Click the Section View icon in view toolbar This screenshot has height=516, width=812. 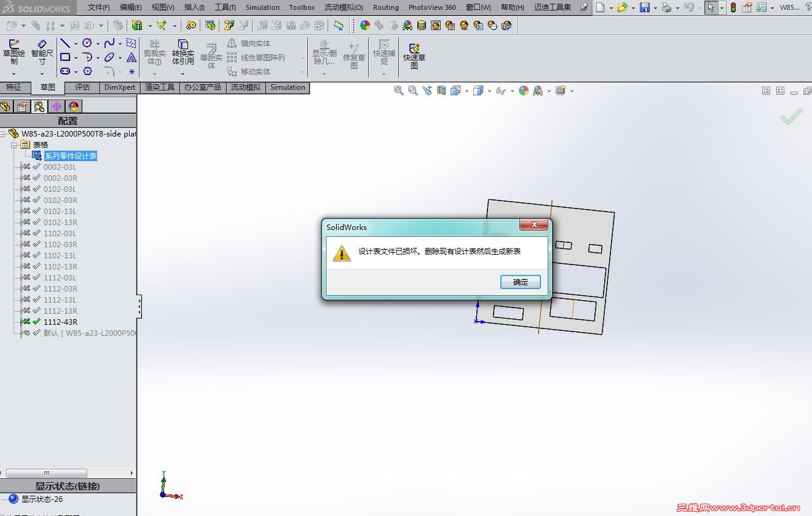click(441, 90)
